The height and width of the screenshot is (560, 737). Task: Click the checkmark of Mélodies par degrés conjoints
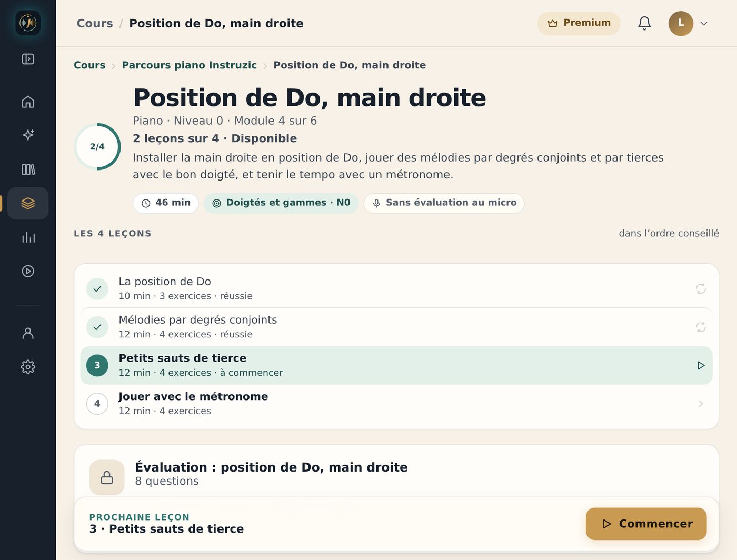pos(97,327)
